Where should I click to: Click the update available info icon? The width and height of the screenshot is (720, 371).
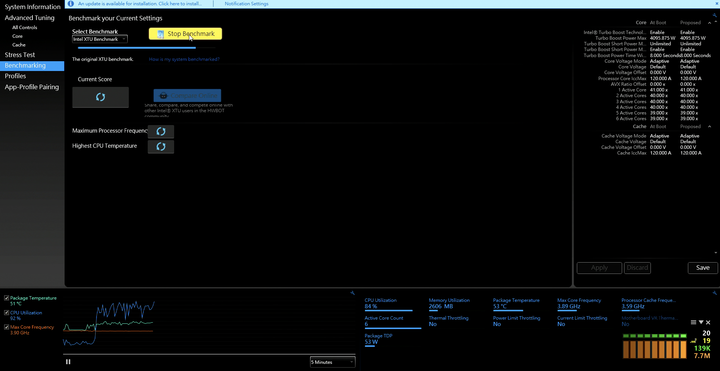click(70, 4)
